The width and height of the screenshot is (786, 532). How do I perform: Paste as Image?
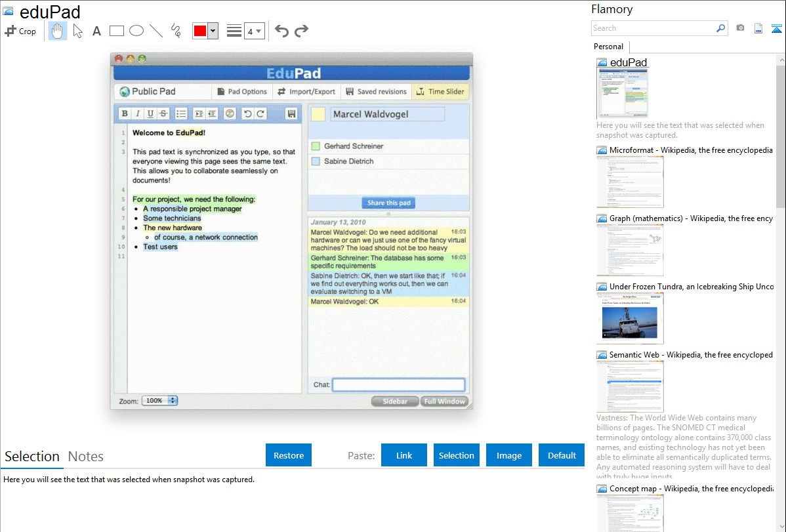508,455
